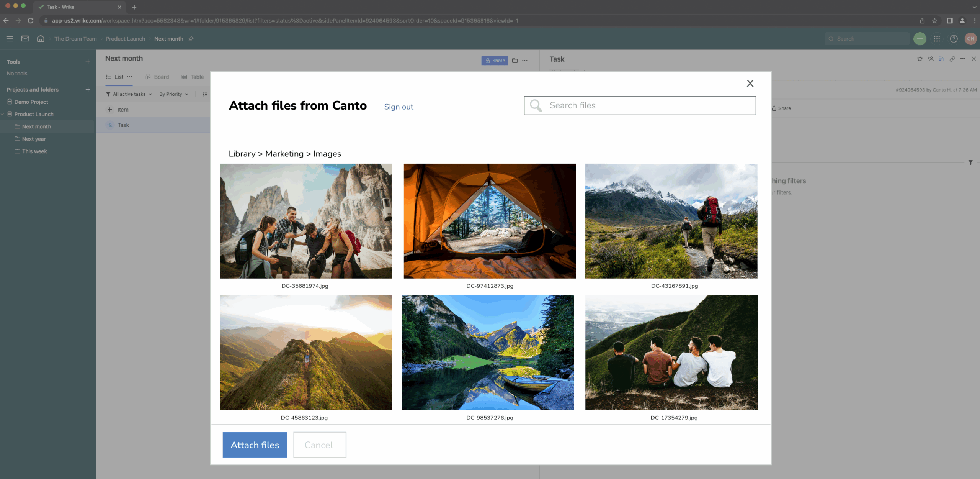
Task: Open the By Priority sort dropdown
Action: 174,94
